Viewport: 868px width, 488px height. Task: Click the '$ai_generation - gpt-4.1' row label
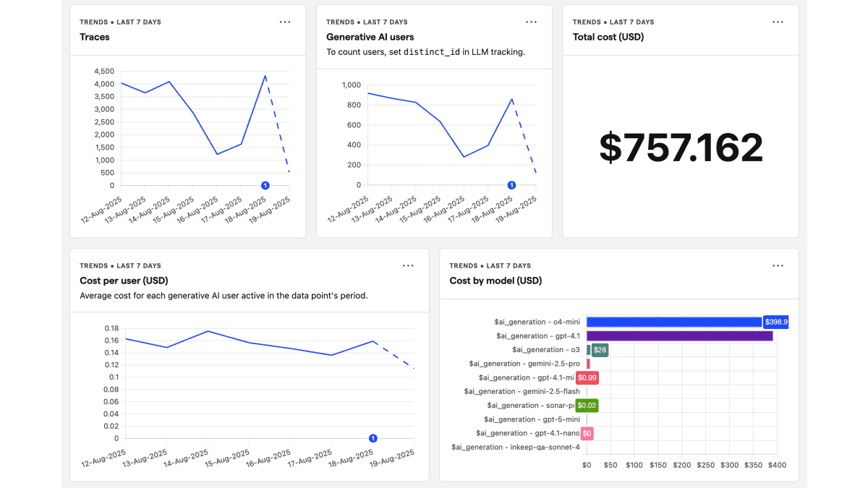(x=538, y=335)
